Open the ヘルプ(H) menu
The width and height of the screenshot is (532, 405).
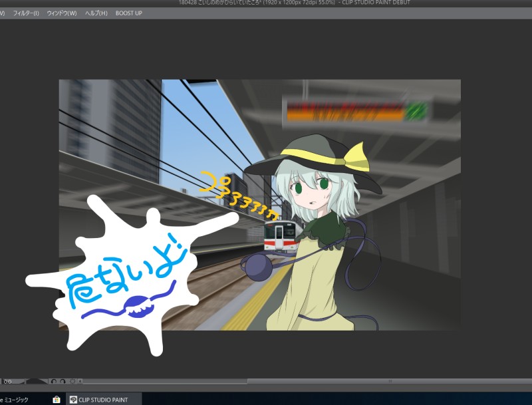[x=96, y=13]
